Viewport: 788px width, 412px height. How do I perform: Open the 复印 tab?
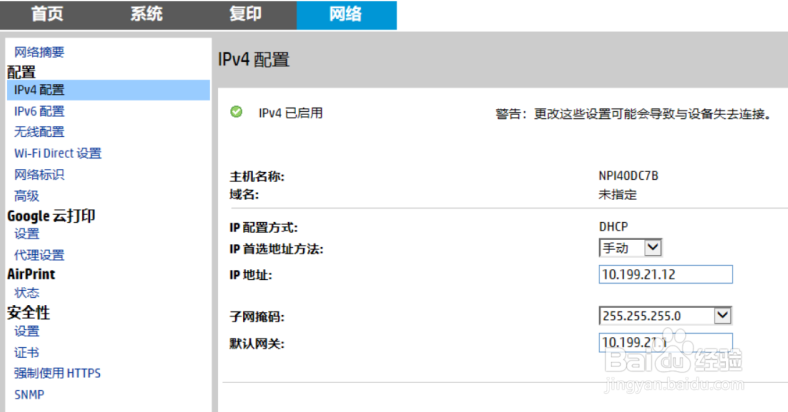click(x=245, y=14)
